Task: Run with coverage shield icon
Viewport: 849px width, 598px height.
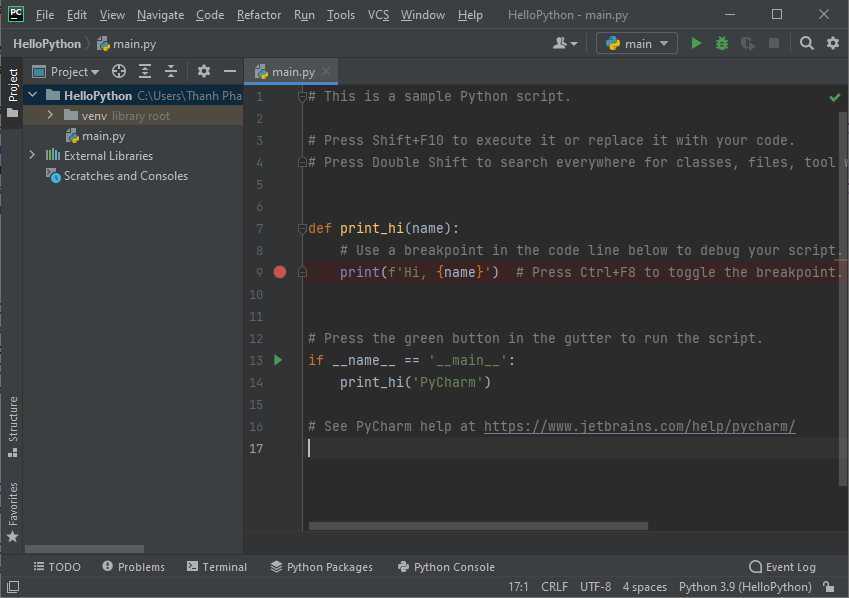Action: pos(748,43)
